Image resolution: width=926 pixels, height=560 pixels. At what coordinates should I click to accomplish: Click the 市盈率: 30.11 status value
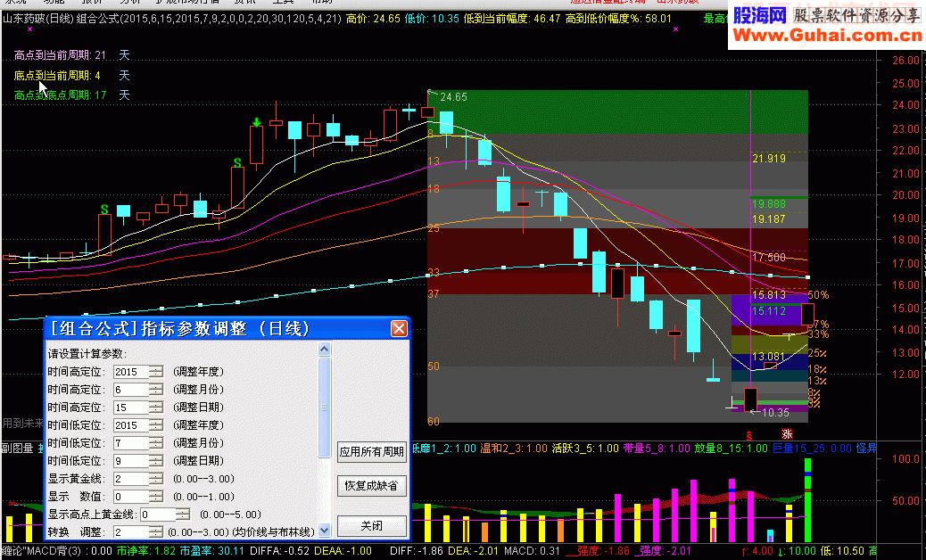click(x=212, y=551)
